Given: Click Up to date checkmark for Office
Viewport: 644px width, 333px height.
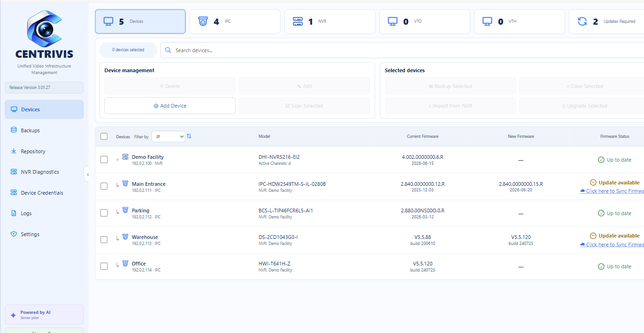Looking at the screenshot, I should (x=601, y=266).
